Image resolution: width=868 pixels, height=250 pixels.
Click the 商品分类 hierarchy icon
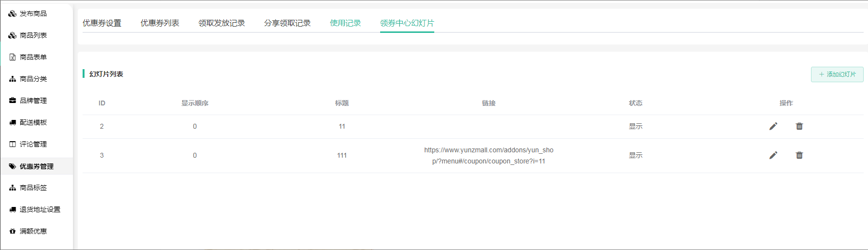(x=13, y=79)
